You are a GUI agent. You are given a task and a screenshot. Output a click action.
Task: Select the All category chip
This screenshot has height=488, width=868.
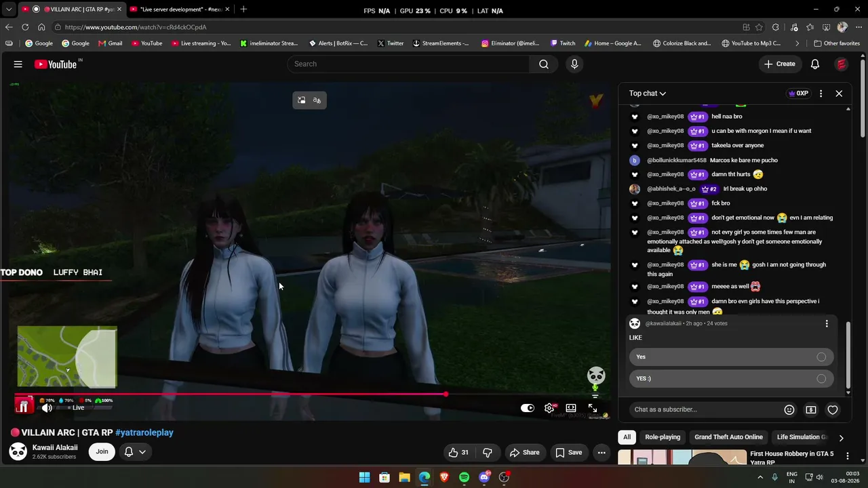click(627, 437)
